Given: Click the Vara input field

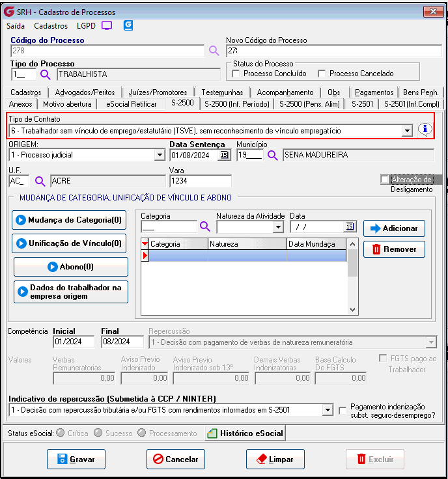Looking at the screenshot, I should click(201, 181).
